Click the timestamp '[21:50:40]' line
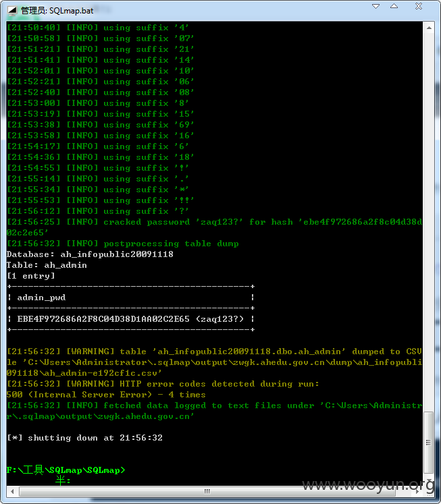441x504 pixels. tap(98, 28)
